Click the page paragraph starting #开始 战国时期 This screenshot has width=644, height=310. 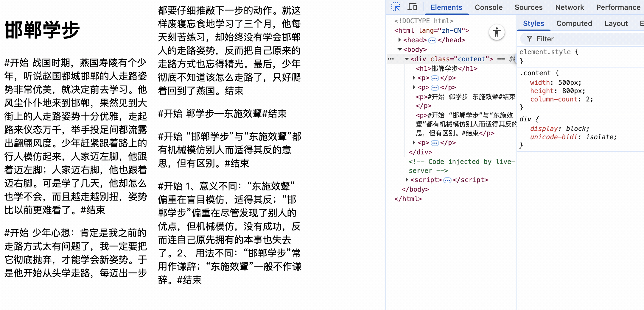(x=76, y=136)
